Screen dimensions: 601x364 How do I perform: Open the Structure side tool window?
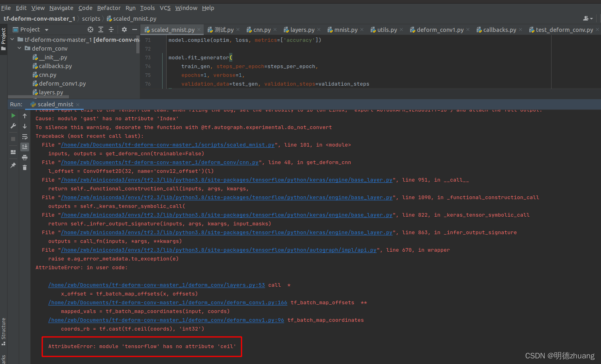(4, 331)
